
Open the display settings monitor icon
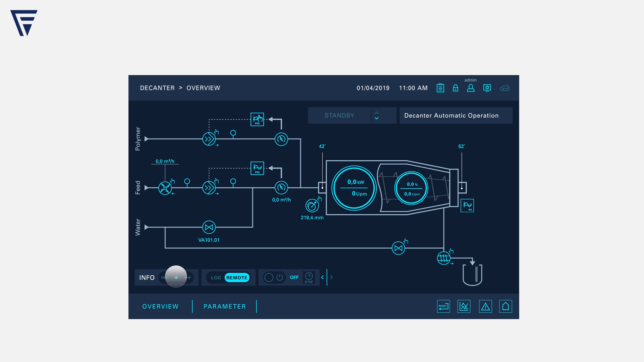tap(487, 88)
